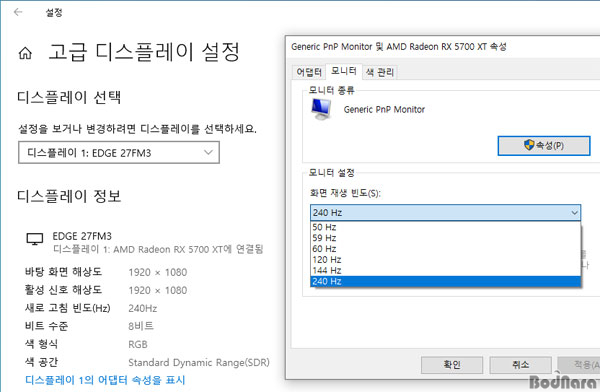Click the 8비트 bit depth value

pos(141,326)
